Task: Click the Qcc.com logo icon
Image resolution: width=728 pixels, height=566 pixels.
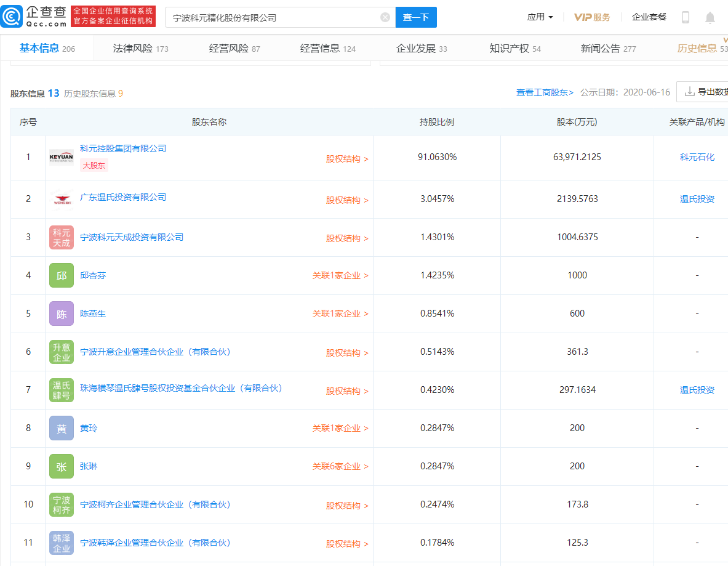Action: pos(12,17)
